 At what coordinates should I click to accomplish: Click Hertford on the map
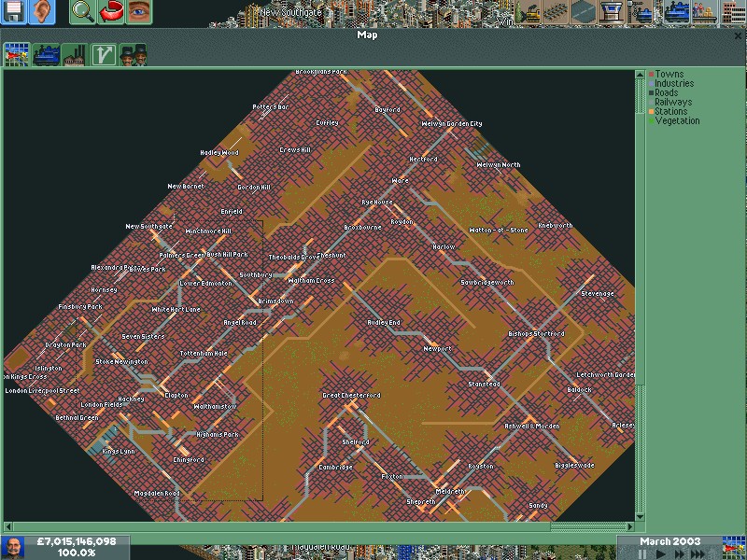(423, 159)
